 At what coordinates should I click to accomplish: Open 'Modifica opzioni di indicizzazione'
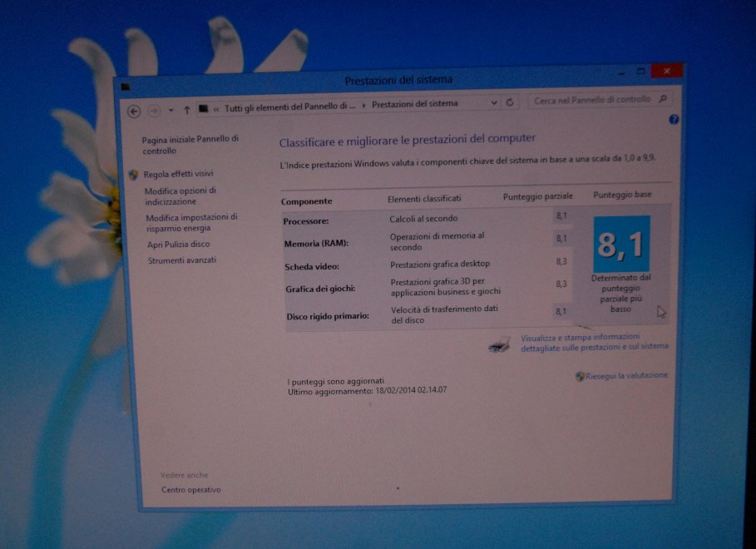click(180, 195)
